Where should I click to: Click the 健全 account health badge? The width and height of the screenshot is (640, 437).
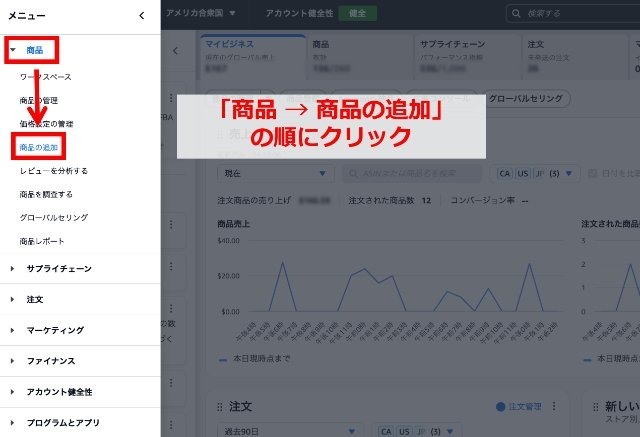point(358,13)
